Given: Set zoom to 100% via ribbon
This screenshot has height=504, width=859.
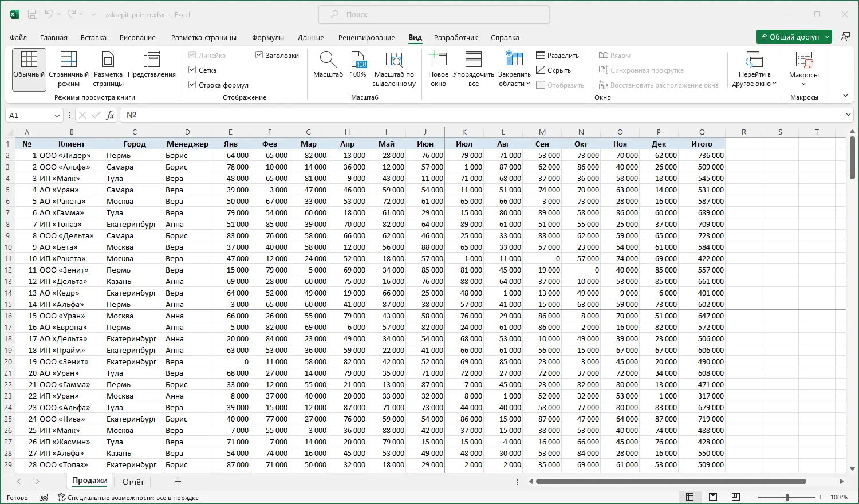Looking at the screenshot, I should click(358, 65).
